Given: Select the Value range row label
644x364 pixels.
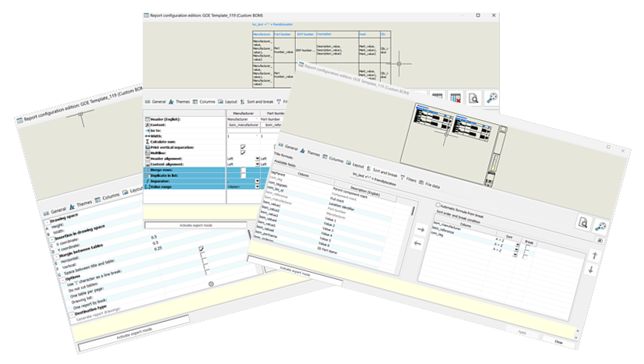Looking at the screenshot, I should pos(161,187).
